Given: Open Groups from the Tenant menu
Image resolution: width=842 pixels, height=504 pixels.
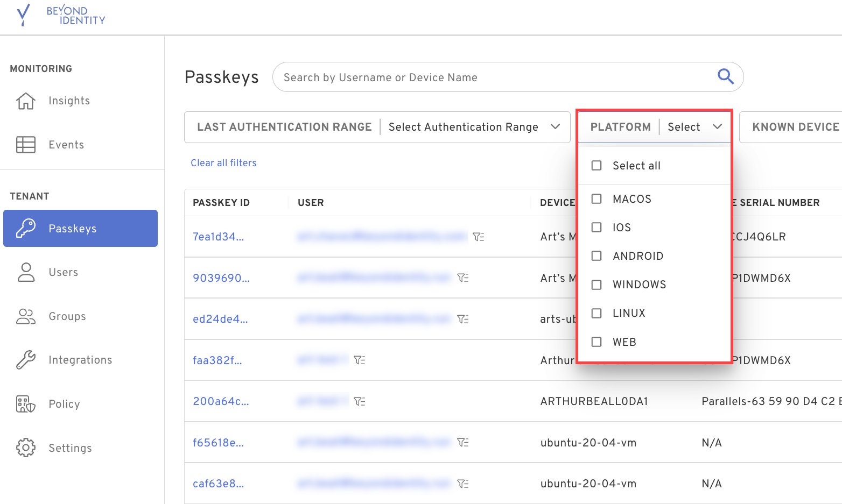Looking at the screenshot, I should [67, 316].
